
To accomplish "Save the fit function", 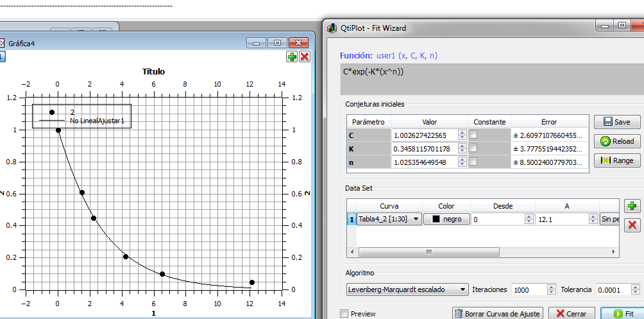I will point(617,122).
